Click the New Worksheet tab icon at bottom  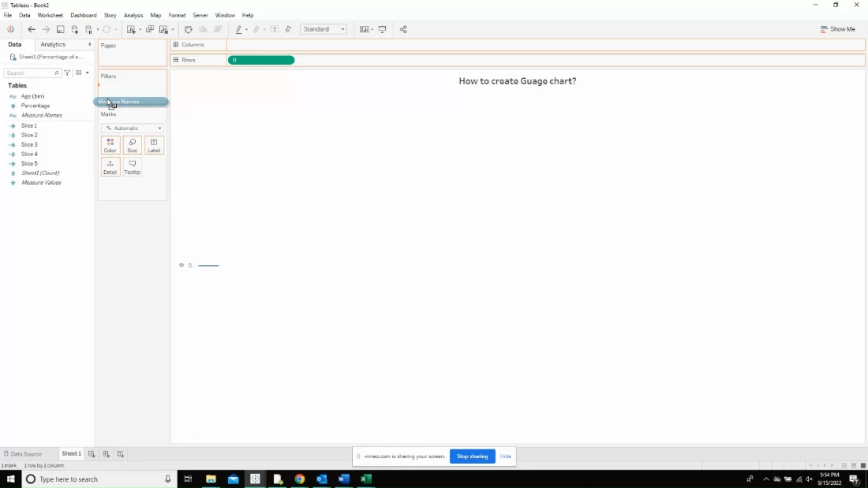[92, 454]
